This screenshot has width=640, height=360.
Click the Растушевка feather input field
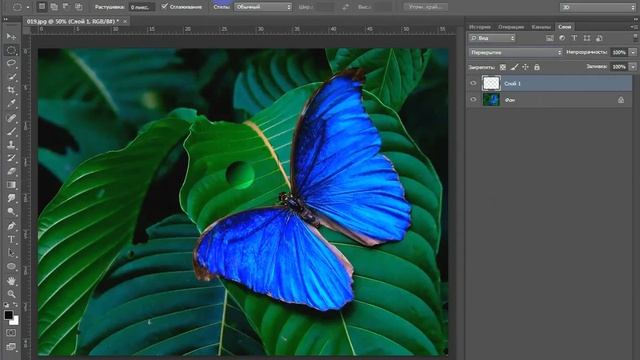pyautogui.click(x=142, y=7)
